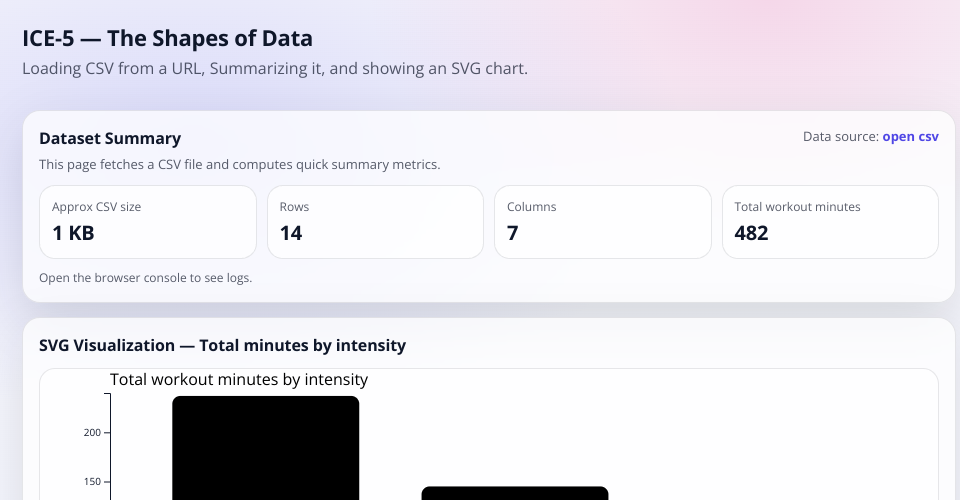Open the 'open csv' data source link
This screenshot has width=960, height=500.
pos(910,136)
